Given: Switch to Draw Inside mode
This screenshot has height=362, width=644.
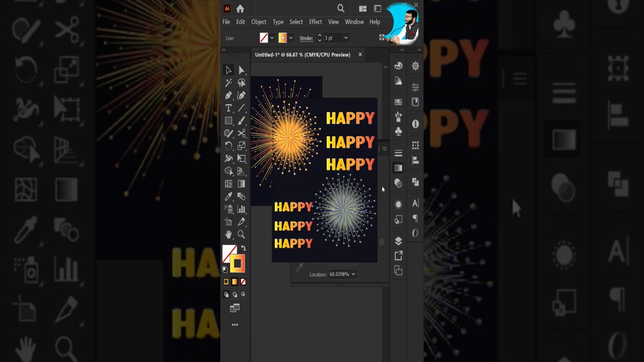Looking at the screenshot, I should tap(243, 295).
